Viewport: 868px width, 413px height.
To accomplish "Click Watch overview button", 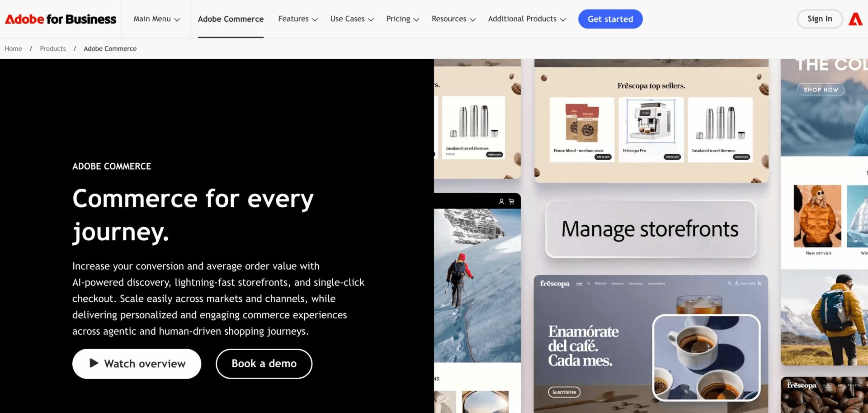I will pos(137,364).
